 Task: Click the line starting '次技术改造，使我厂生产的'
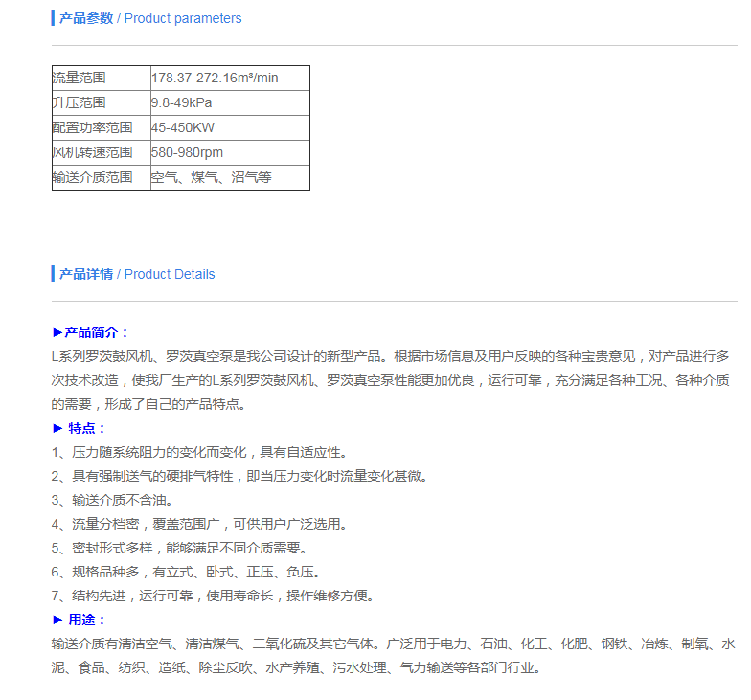tap(391, 380)
